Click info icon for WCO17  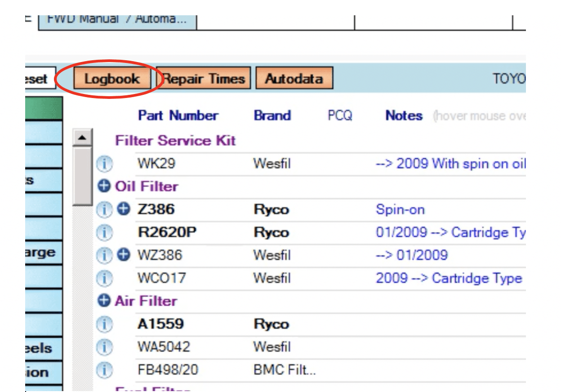pyautogui.click(x=104, y=279)
